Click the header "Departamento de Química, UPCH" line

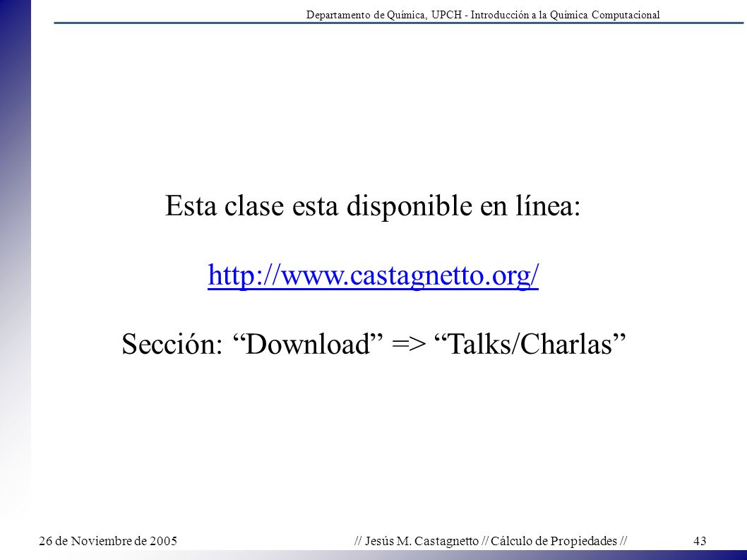483,15
